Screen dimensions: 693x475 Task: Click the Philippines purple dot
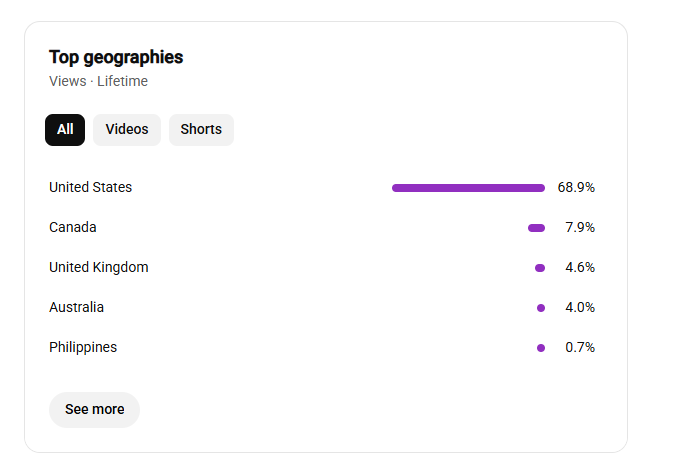541,348
